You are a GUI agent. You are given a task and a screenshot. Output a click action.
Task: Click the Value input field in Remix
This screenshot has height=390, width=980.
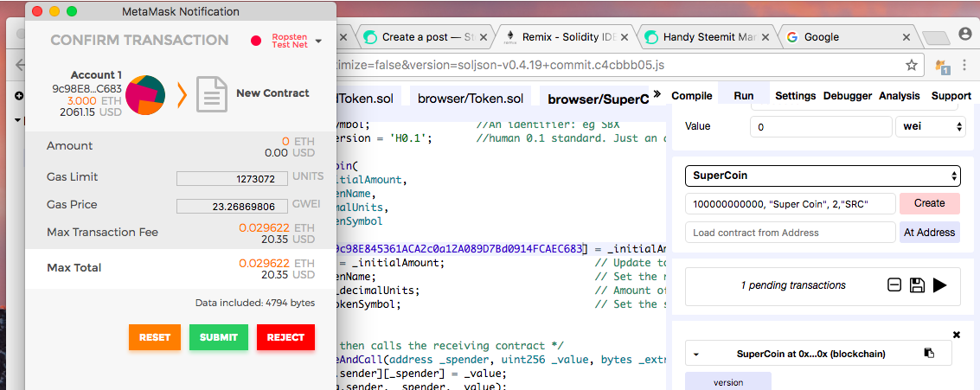tap(821, 127)
